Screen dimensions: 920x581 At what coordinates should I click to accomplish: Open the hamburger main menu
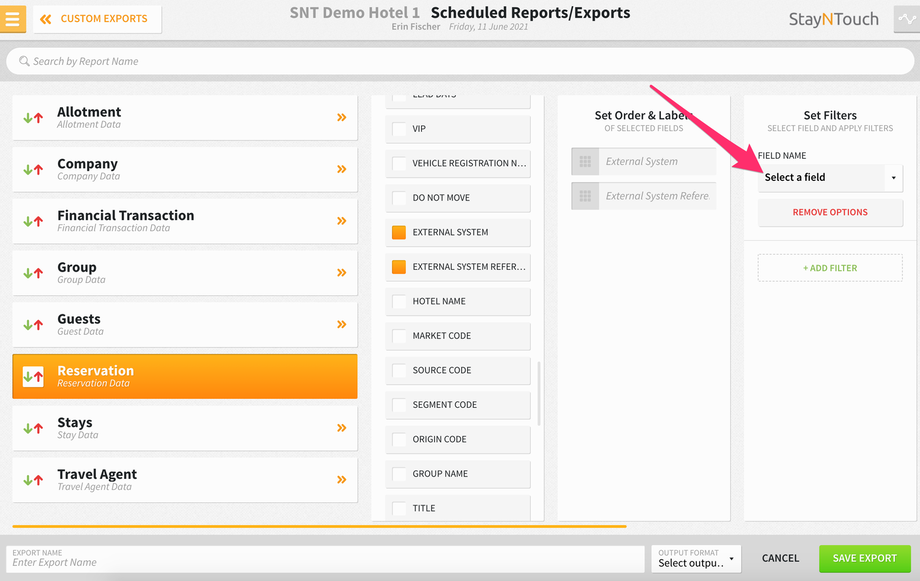pos(12,19)
